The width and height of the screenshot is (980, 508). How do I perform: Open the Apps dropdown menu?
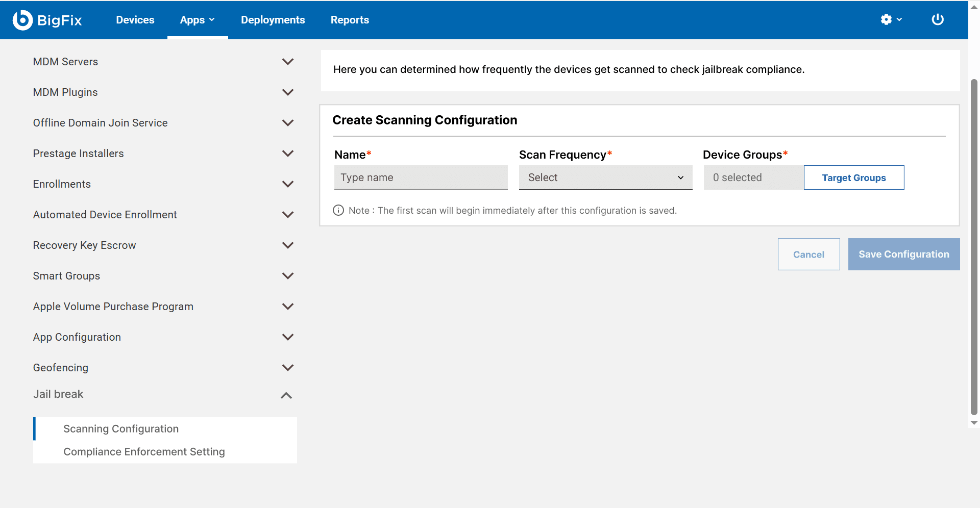[x=198, y=20]
